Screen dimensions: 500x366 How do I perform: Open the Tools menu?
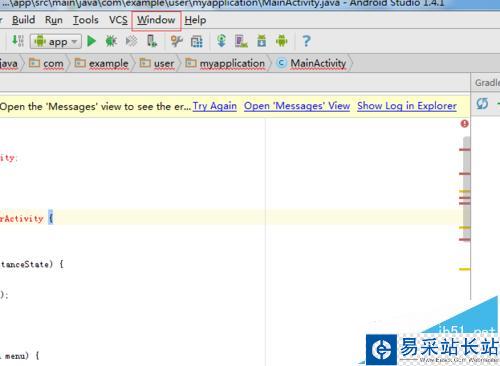(x=86, y=20)
